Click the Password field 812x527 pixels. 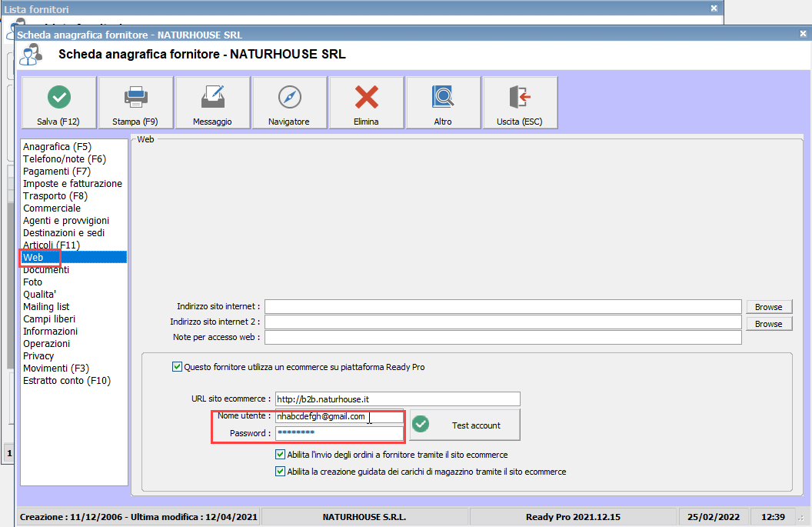tap(339, 433)
